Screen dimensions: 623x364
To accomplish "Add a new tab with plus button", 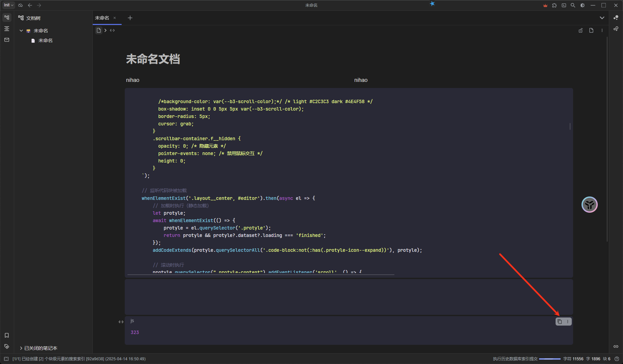I will pos(130,18).
